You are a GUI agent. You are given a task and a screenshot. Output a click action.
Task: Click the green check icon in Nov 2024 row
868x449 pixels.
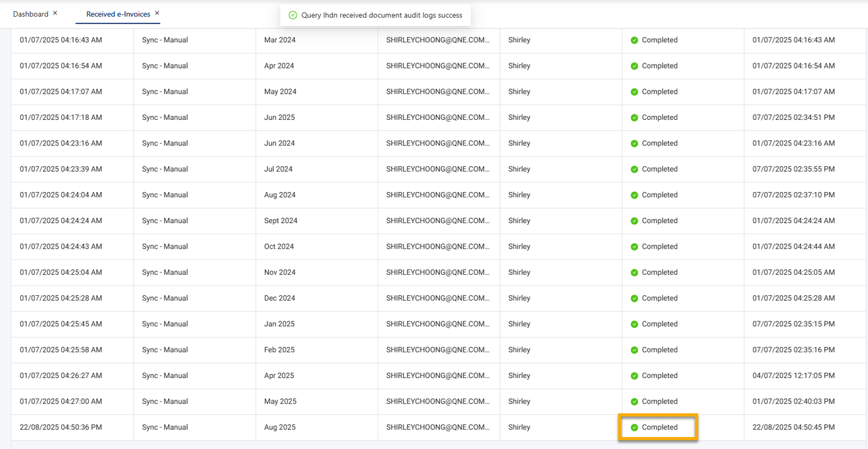[634, 273]
